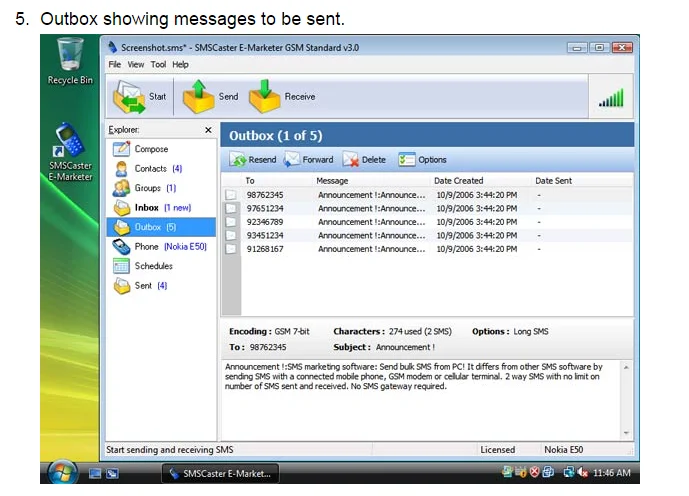Tick checkbox for message to 92346789

[x=231, y=222]
